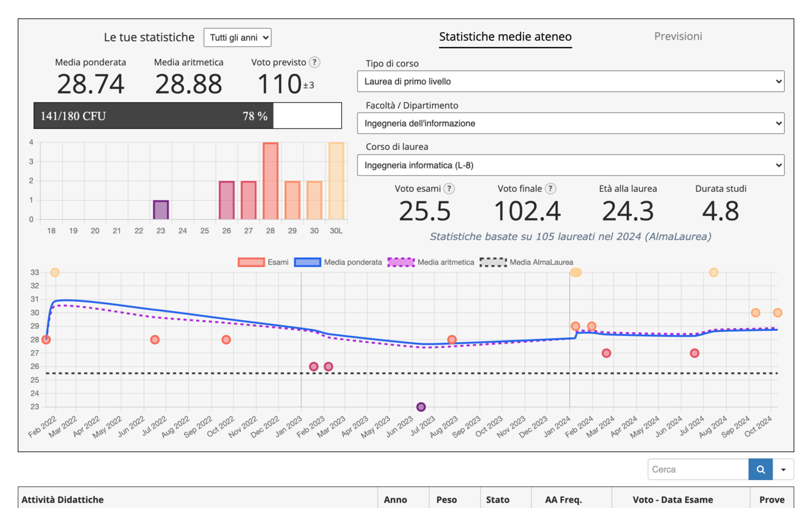
Task: Click the purple grade 23 exam point
Action: click(421, 406)
